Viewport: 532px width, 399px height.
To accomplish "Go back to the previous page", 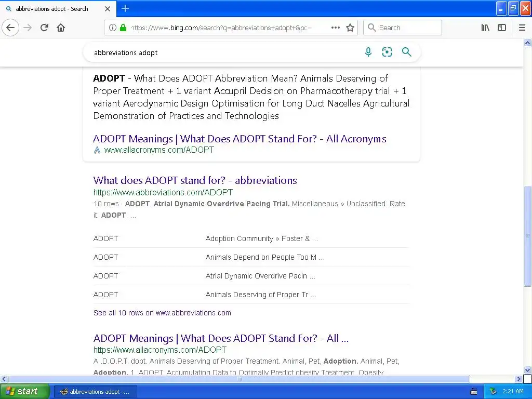I will 10,28.
